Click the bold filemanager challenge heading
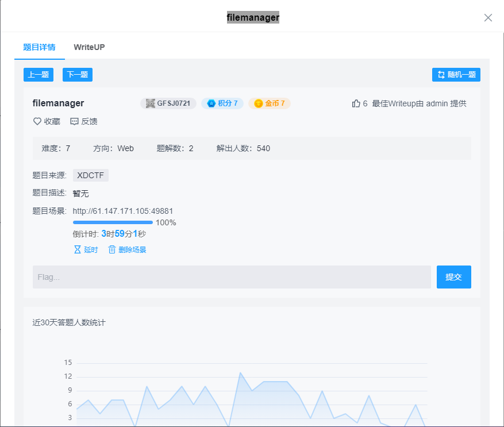This screenshot has width=504, height=427. pyautogui.click(x=58, y=103)
